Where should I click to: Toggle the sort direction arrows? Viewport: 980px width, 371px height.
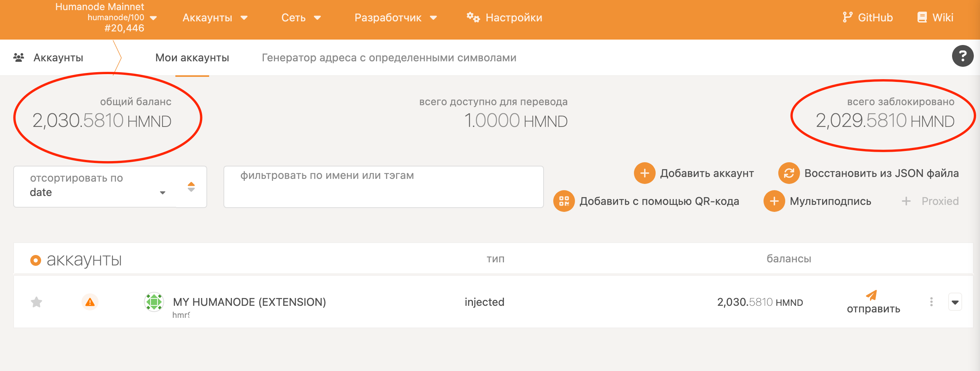[x=191, y=187]
